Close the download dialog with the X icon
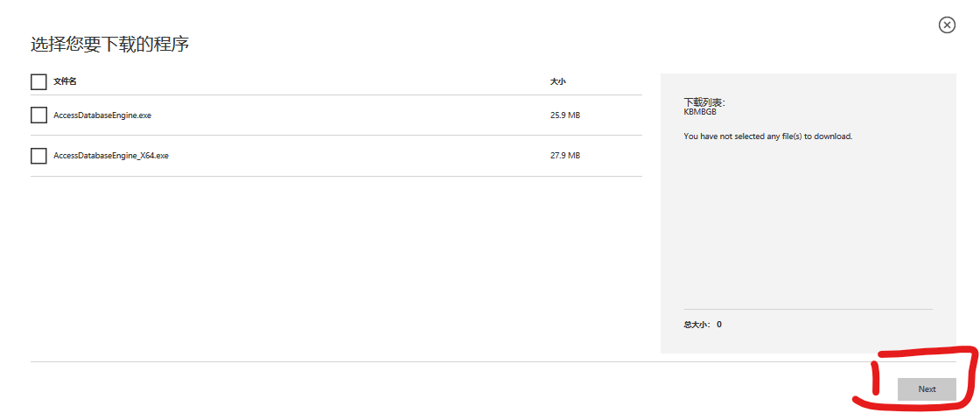This screenshot has width=980, height=413. click(947, 25)
